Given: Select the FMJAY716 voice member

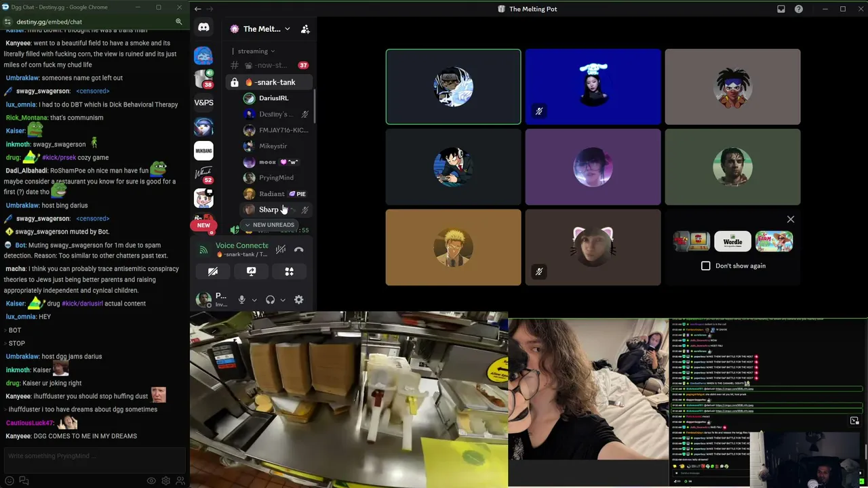Looking at the screenshot, I should pos(277,130).
